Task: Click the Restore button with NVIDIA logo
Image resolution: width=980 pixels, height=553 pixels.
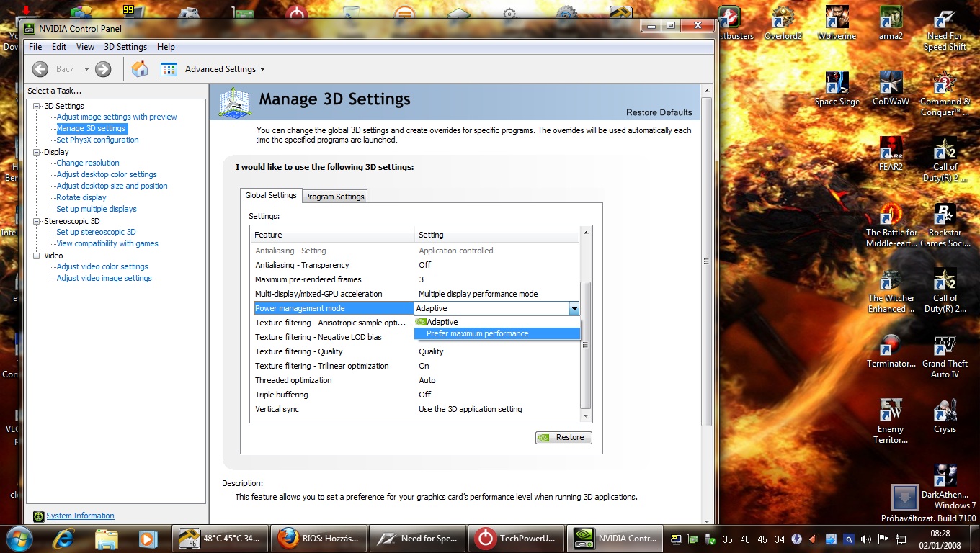Action: (563, 437)
